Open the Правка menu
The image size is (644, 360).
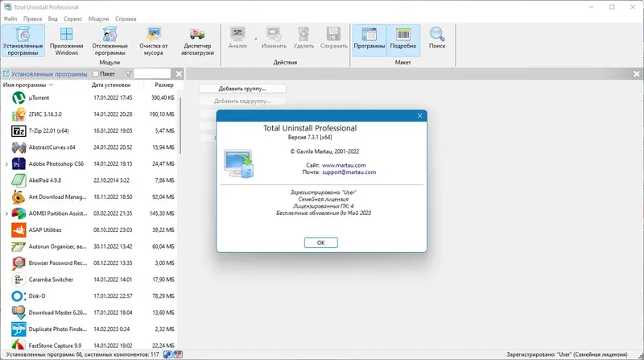32,19
